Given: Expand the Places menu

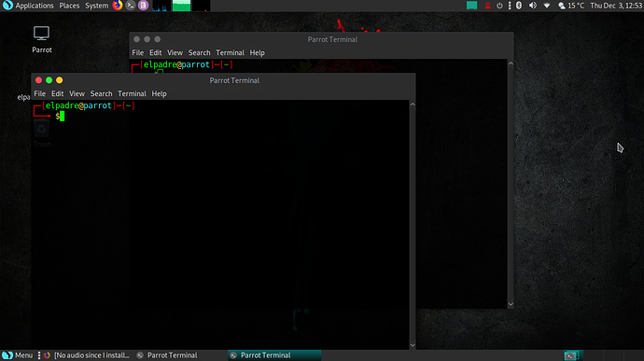Looking at the screenshot, I should pos(69,6).
